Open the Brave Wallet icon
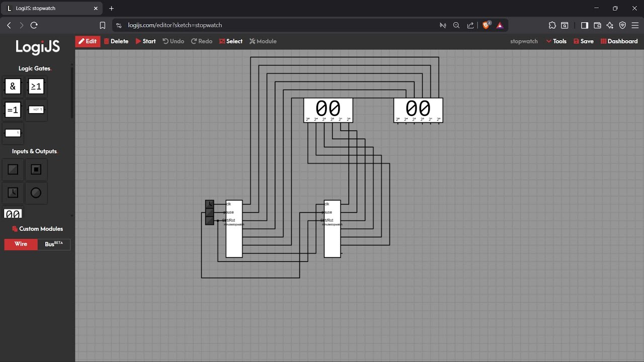 pyautogui.click(x=597, y=25)
